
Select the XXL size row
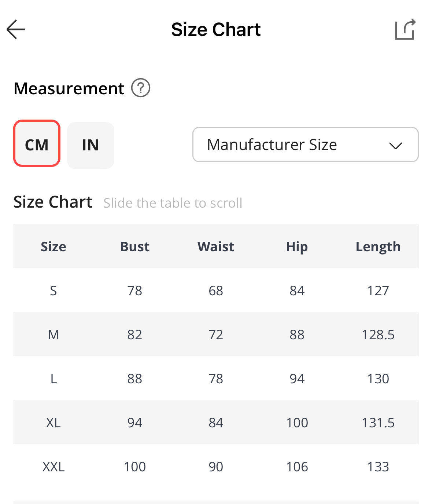[x=53, y=467]
